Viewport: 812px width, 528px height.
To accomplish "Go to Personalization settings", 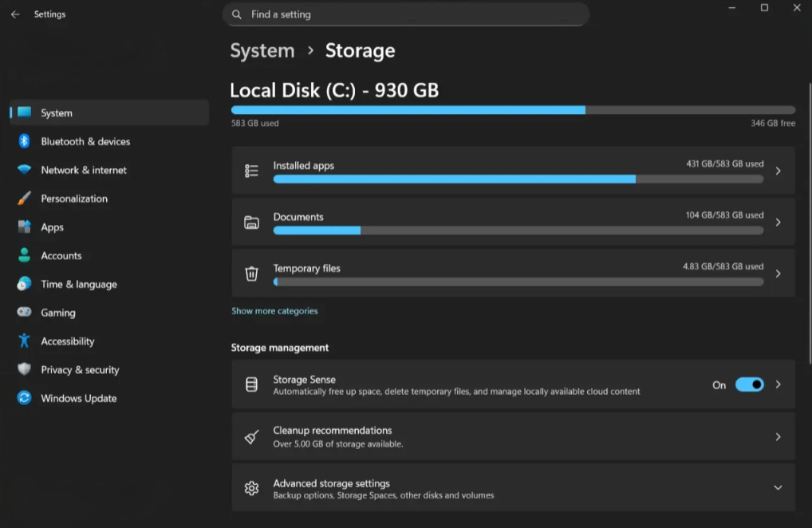I will point(109,199).
